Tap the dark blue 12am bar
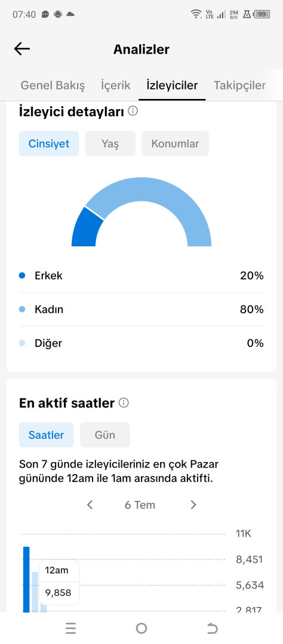The width and height of the screenshot is (283, 644). 26,580
